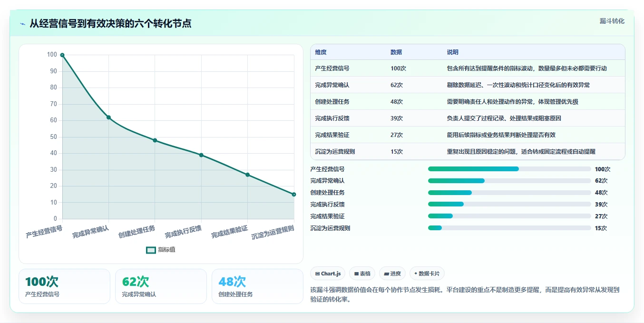This screenshot has height=323, width=644.
Task: Click the chart point for 沉淀为运营规则
Action: click(x=294, y=194)
